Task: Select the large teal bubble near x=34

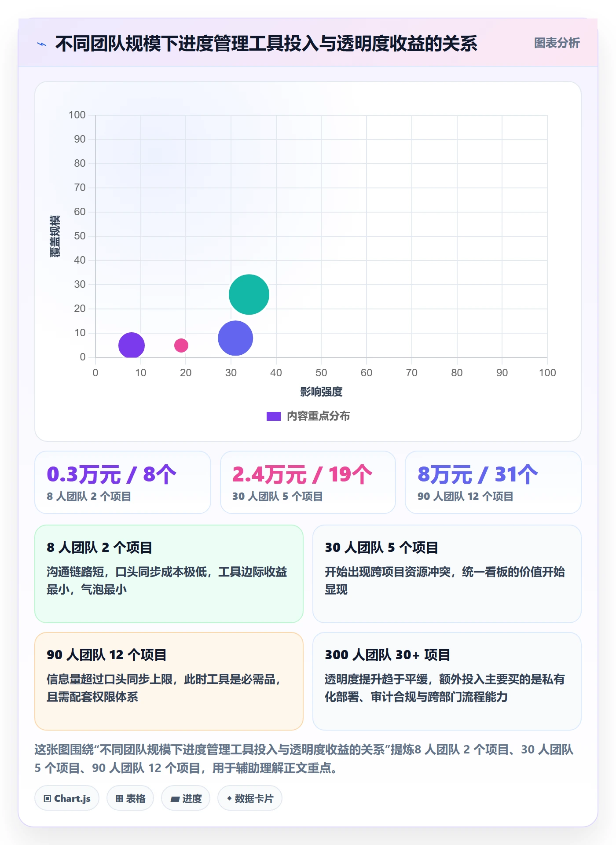Action: point(249,294)
